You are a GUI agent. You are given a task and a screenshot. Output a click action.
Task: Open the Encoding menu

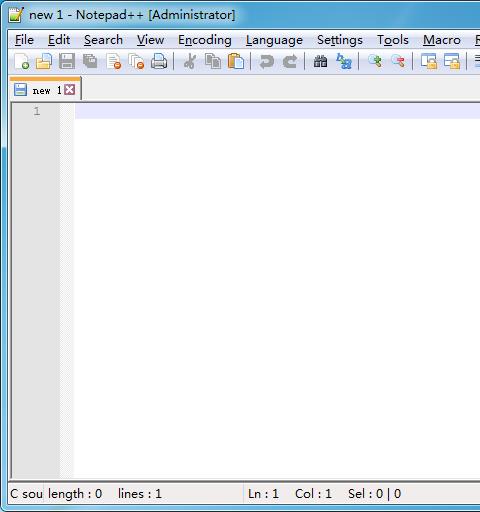pyautogui.click(x=205, y=40)
